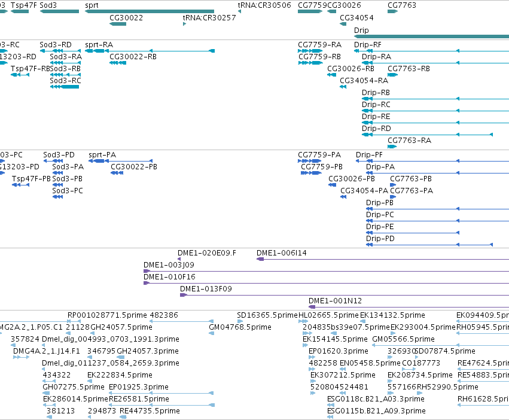
Task: Open the CG7759-RA transcript label
Action: (320, 45)
